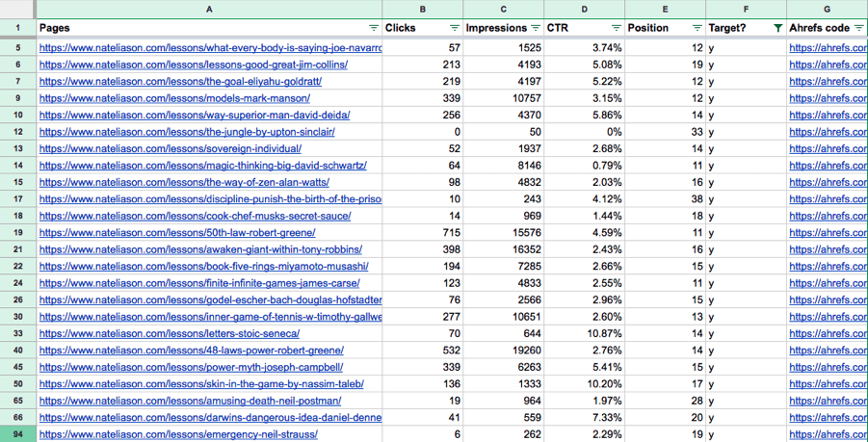
Task: Open the ahrefs link in row 5
Action: tap(829, 48)
